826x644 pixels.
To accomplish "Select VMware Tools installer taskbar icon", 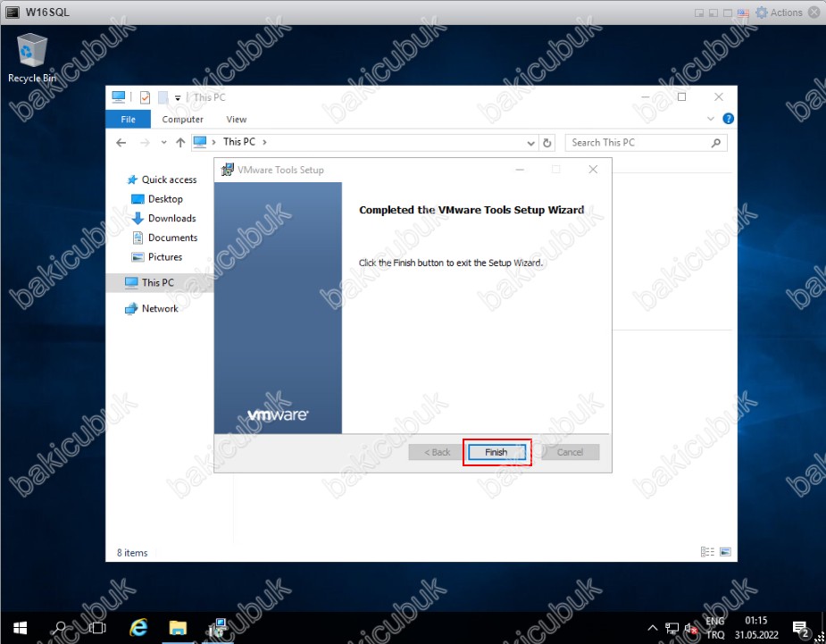I will click(x=217, y=628).
